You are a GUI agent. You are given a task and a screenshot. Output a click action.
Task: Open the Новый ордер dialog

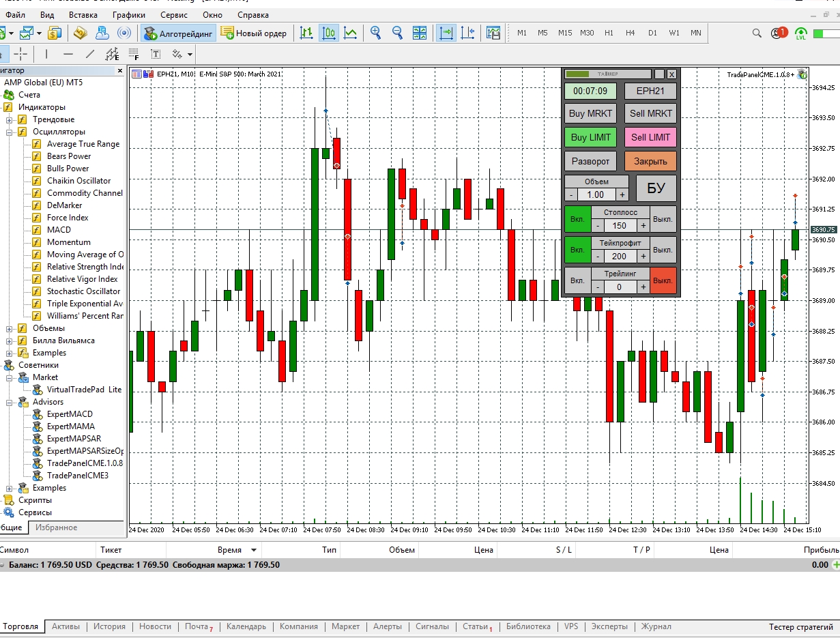click(x=255, y=33)
